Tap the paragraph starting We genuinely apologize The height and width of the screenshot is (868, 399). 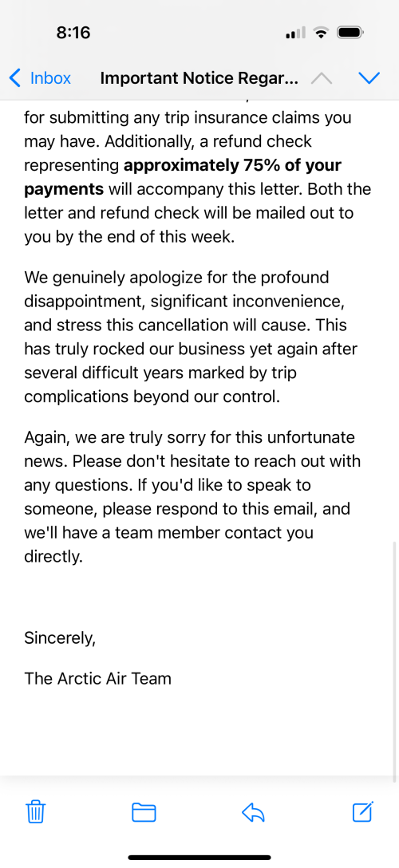tap(191, 337)
